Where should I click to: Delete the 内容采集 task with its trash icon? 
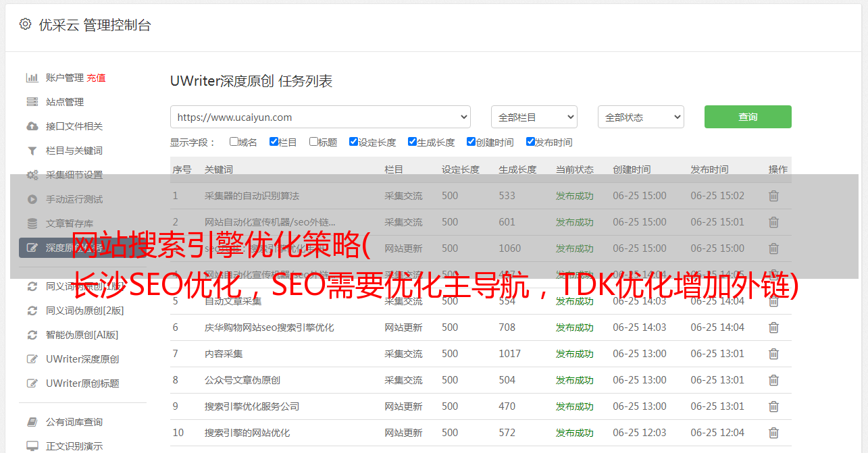point(774,354)
